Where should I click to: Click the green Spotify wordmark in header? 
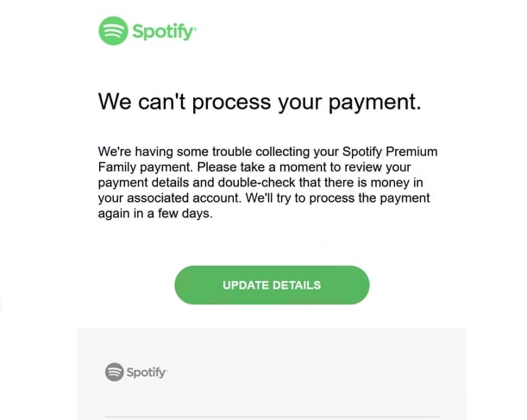click(x=163, y=32)
